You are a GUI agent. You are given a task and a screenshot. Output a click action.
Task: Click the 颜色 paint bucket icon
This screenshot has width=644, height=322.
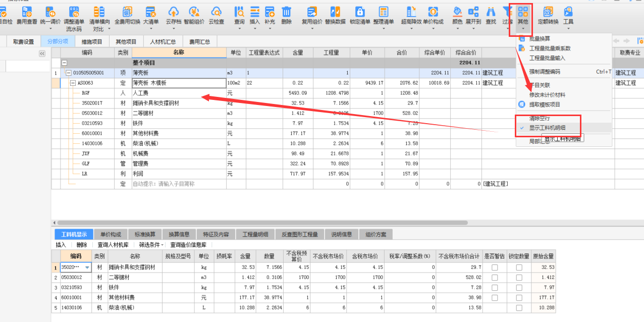[457, 11]
